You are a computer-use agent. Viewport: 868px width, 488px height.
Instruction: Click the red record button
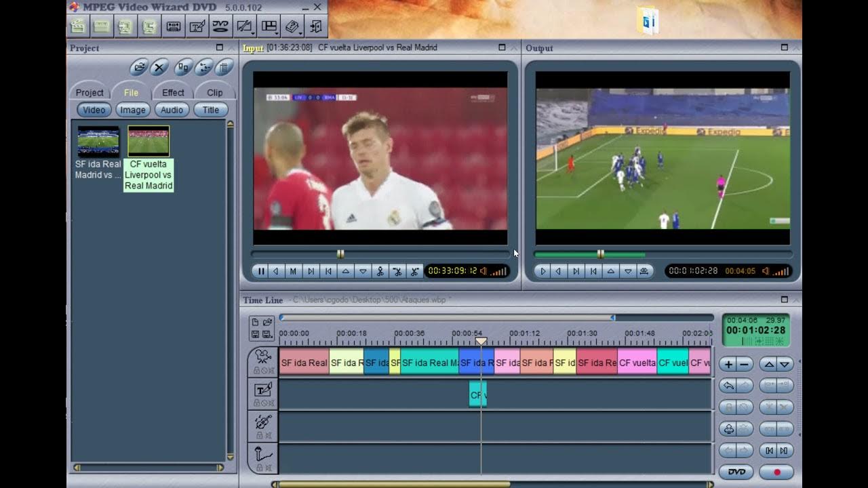(776, 472)
